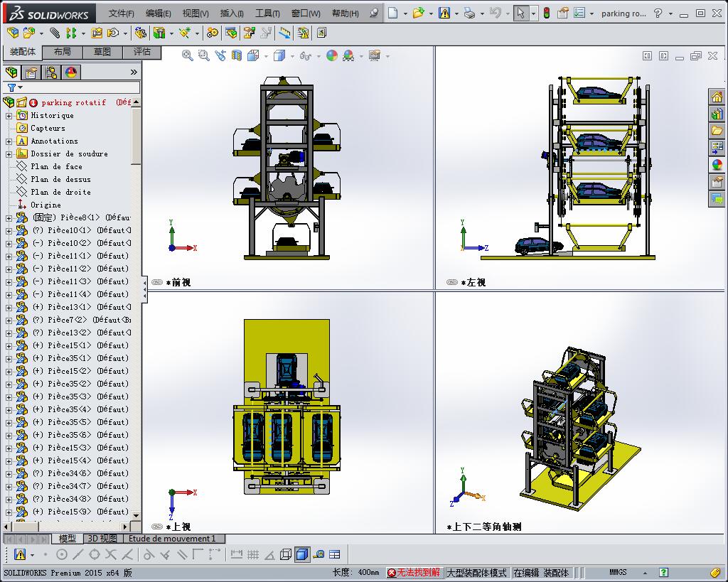Click the warning triangle icon in bottom toolbar

coord(20,554)
